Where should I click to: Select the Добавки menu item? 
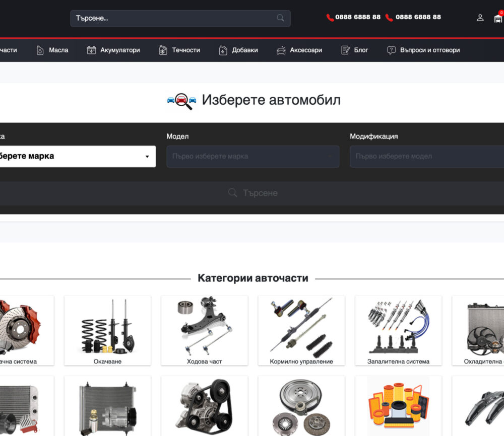coord(245,50)
